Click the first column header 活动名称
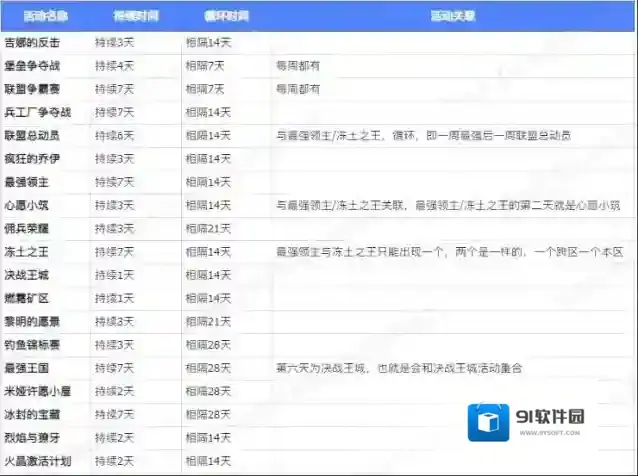Image resolution: width=638 pixels, height=476 pixels. coord(46,16)
